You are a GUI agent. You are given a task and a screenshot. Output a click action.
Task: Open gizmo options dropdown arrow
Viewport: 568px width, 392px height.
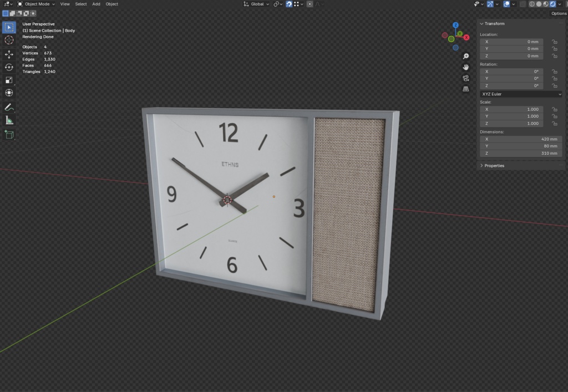point(497,4)
